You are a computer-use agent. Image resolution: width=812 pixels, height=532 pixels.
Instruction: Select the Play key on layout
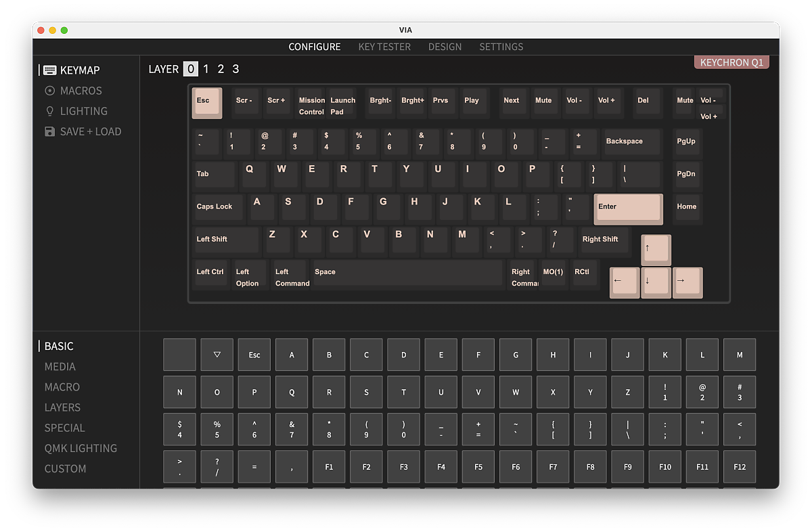[476, 103]
